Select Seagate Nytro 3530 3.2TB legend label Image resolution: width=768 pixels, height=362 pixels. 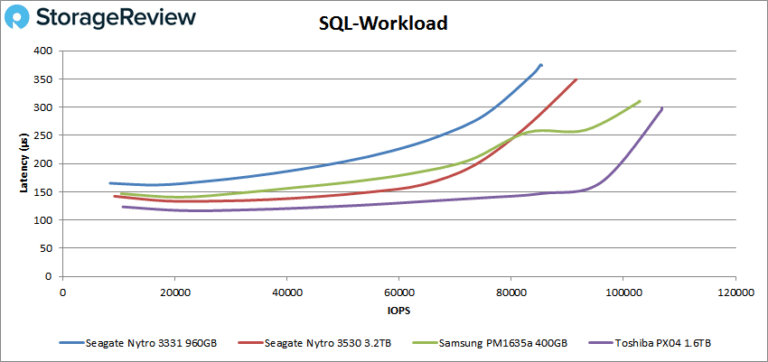click(327, 343)
